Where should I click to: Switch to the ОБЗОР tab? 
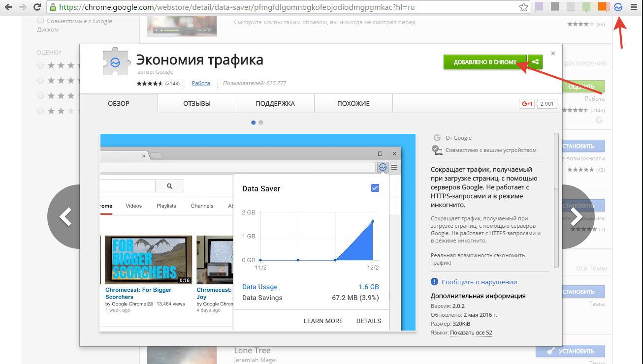tap(119, 103)
